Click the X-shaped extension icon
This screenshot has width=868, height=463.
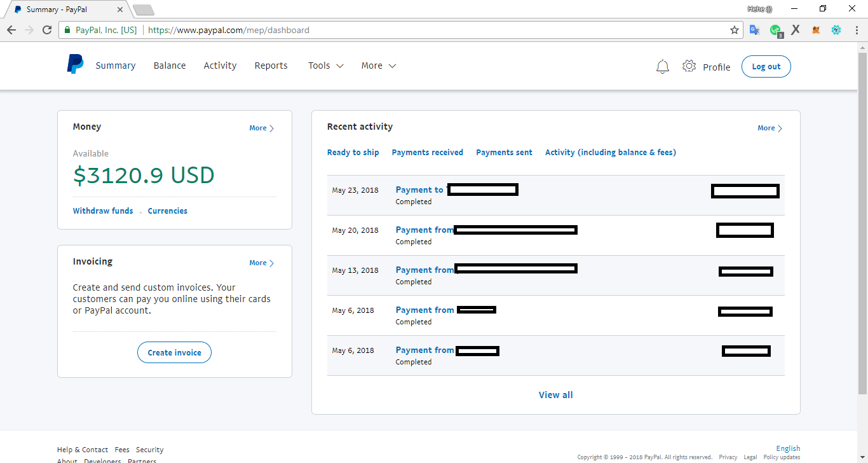click(x=796, y=30)
